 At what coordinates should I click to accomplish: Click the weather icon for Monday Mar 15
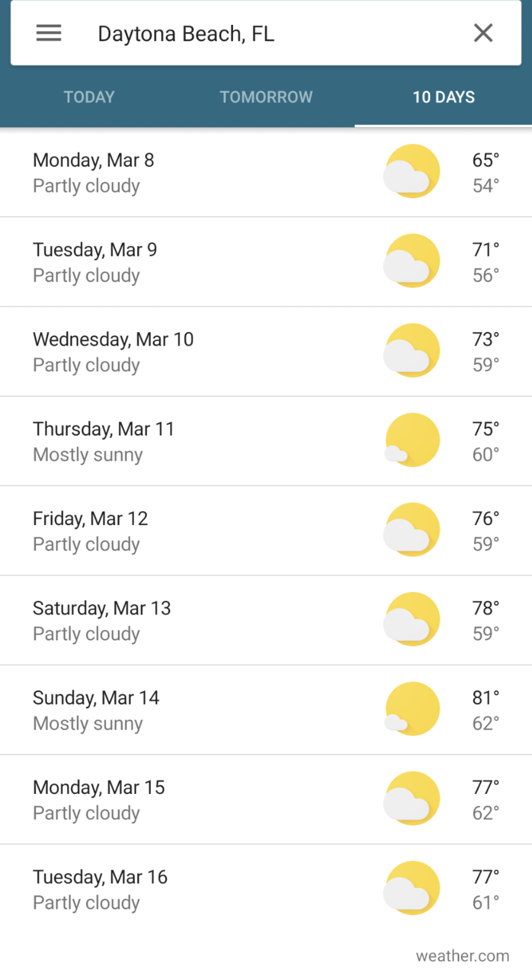click(x=412, y=798)
